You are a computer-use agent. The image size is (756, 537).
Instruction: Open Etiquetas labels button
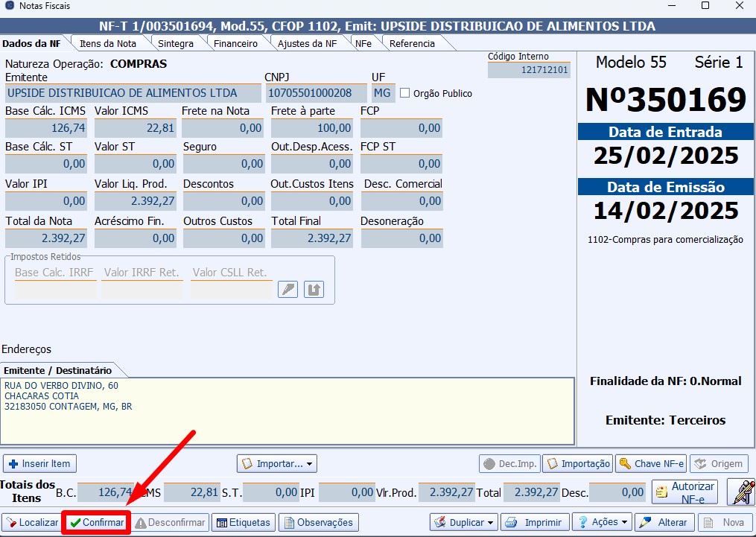pos(243,522)
